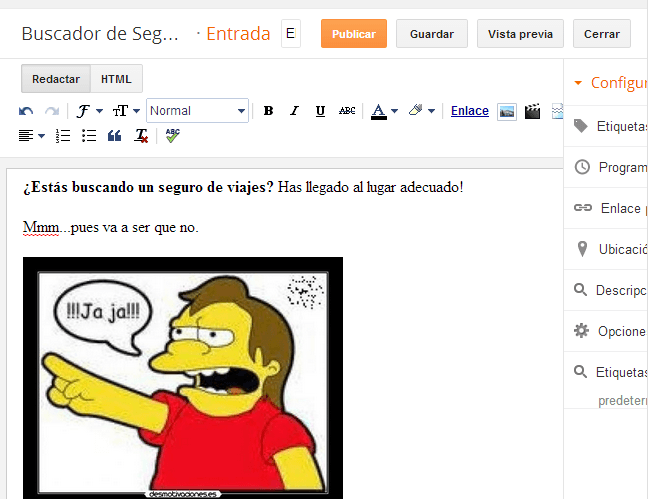Click the Redo arrow icon
This screenshot has height=499, width=648.
pos(52,111)
